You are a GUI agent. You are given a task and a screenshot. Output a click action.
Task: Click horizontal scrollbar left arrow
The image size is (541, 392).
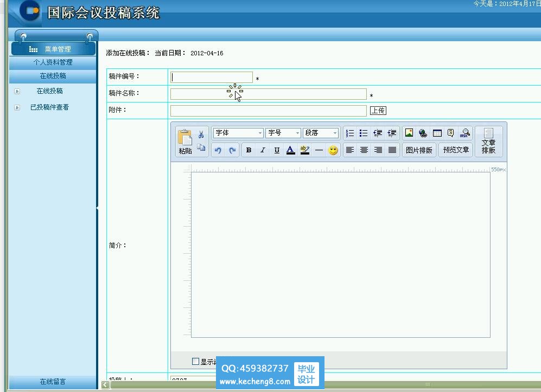click(x=105, y=385)
